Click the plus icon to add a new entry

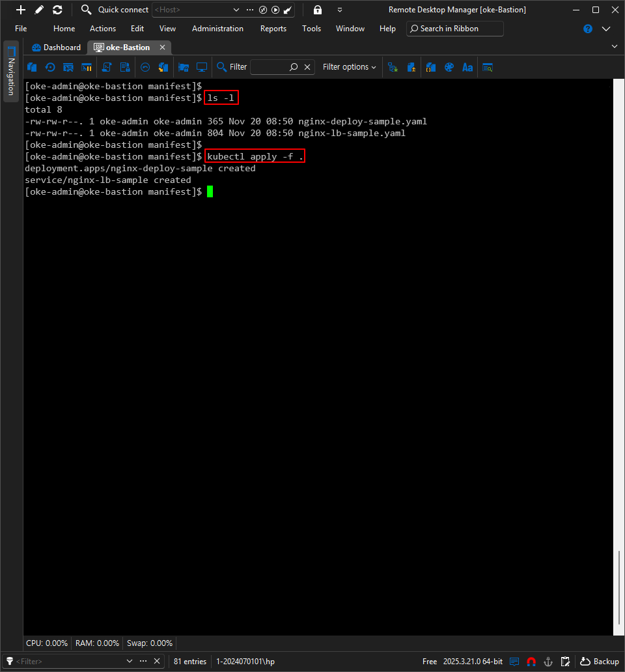tap(21, 10)
